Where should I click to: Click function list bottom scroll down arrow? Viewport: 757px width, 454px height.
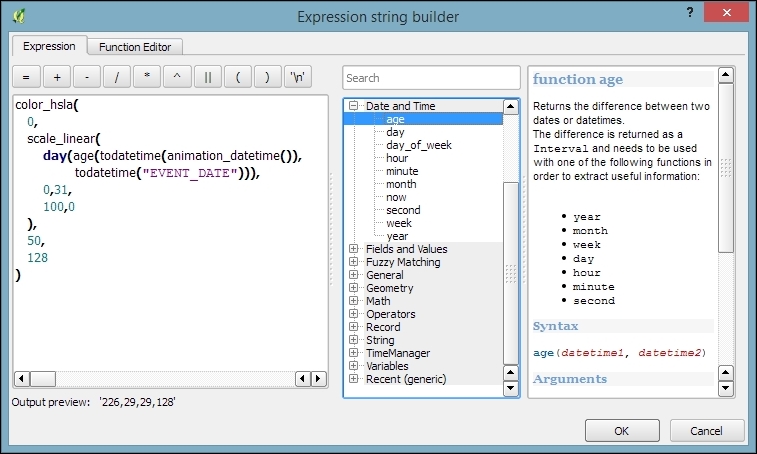[x=510, y=388]
